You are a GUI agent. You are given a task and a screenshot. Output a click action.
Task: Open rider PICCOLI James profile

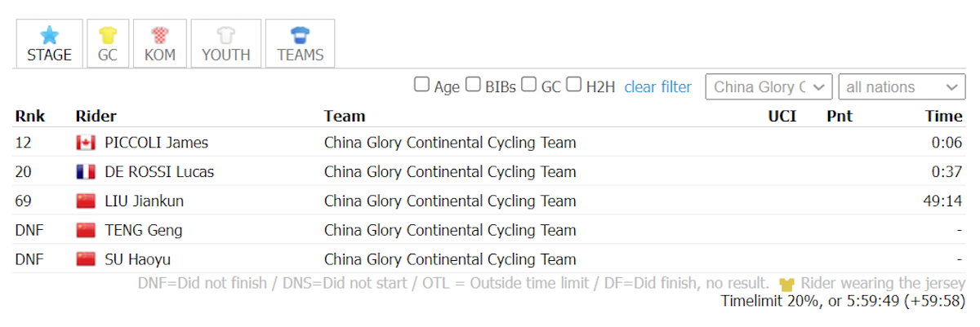157,143
